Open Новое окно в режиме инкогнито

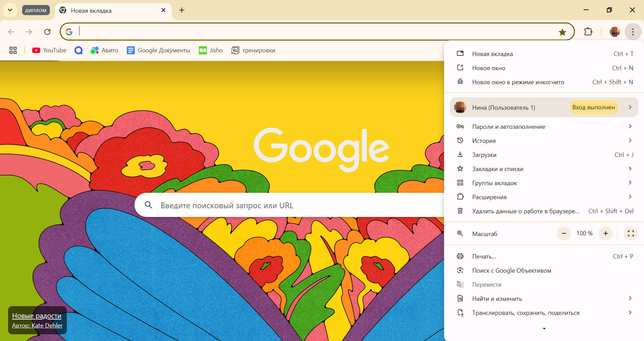click(544, 82)
